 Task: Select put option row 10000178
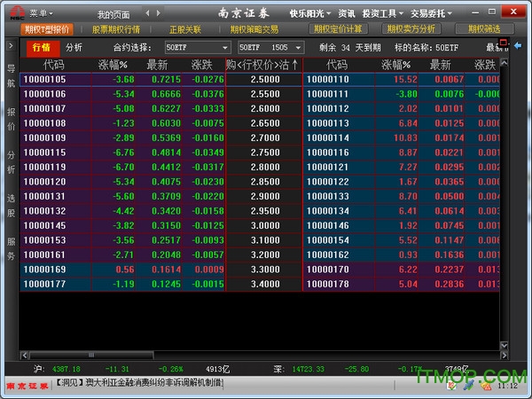coord(402,284)
